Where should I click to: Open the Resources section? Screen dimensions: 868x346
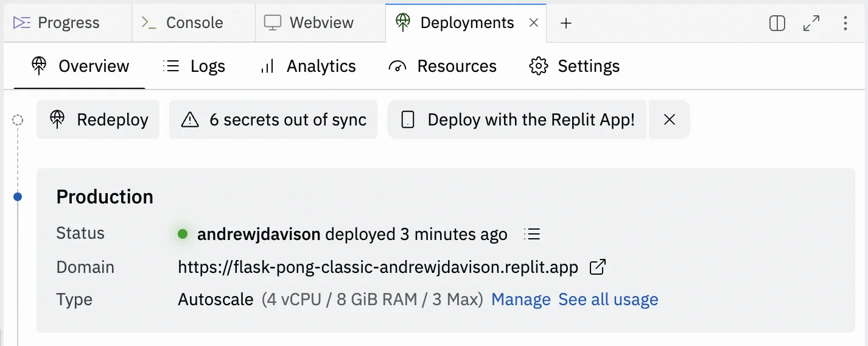click(443, 66)
